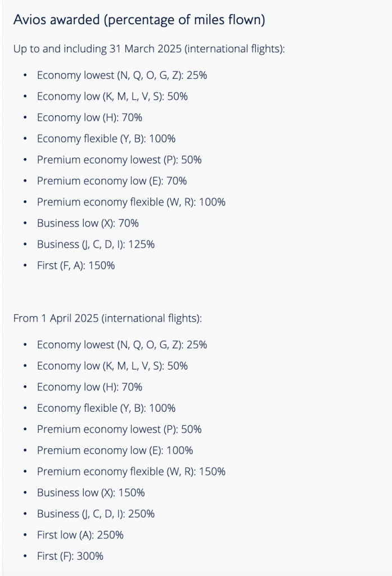Click 'First (F): 300%' item
392x576 pixels.
click(70, 556)
